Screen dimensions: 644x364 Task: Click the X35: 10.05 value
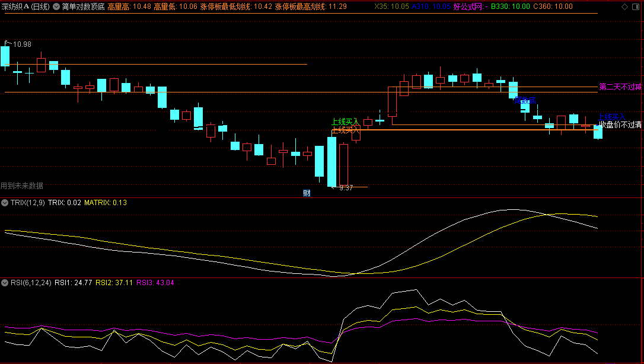(391, 7)
